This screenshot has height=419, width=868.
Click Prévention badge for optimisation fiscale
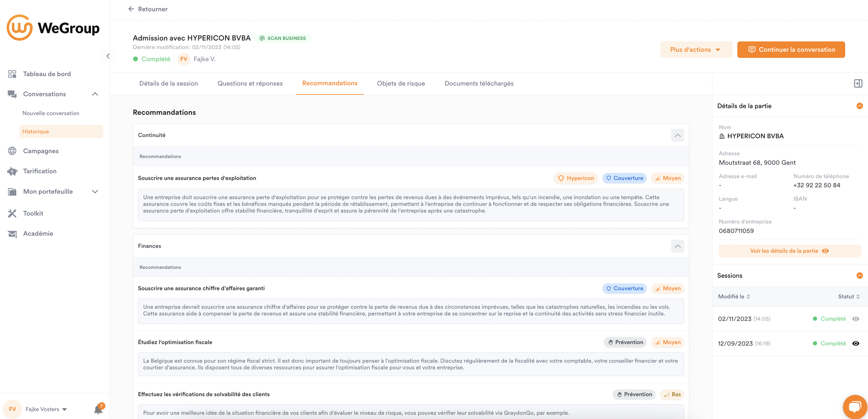[x=625, y=342]
